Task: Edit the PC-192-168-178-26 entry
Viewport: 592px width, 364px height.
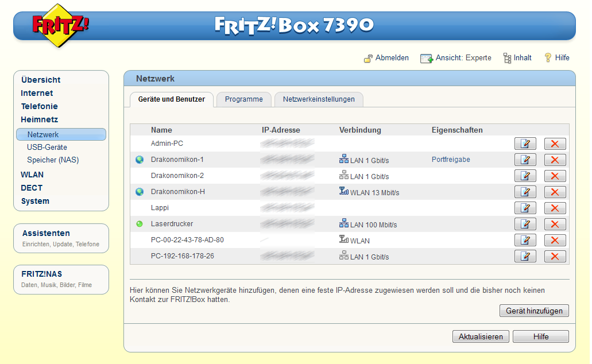Action: tap(525, 257)
